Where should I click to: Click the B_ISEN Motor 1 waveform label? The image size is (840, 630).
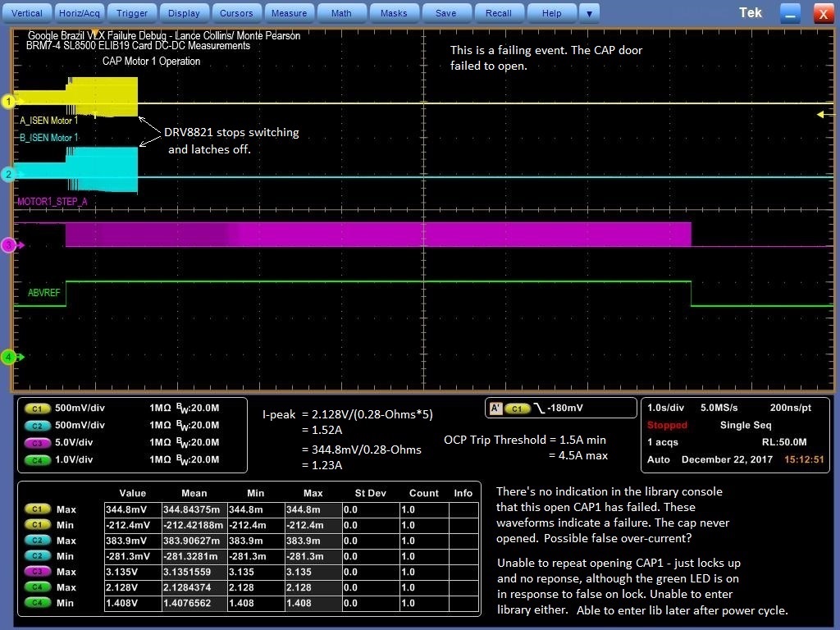48,138
